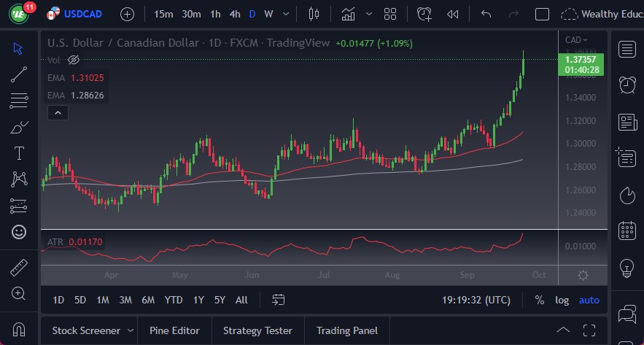The width and height of the screenshot is (644, 345).
Task: Open the emoji icons tool
Action: [19, 232]
